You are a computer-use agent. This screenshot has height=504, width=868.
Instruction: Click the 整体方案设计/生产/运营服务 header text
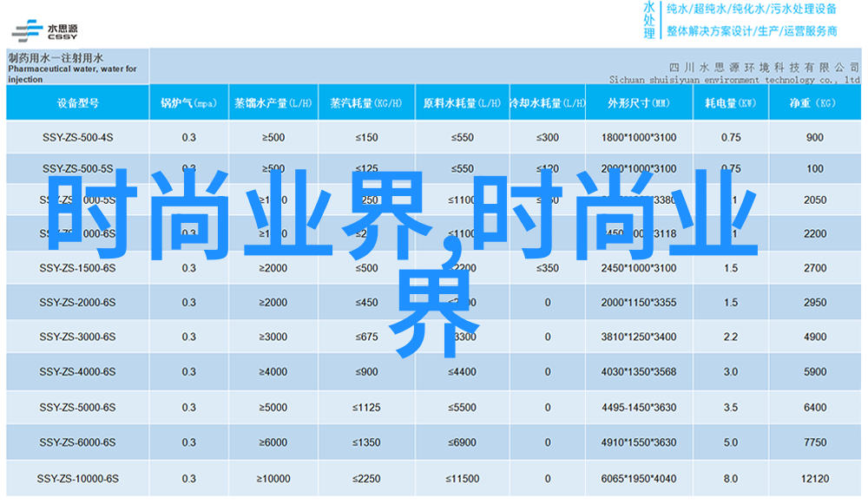752,31
